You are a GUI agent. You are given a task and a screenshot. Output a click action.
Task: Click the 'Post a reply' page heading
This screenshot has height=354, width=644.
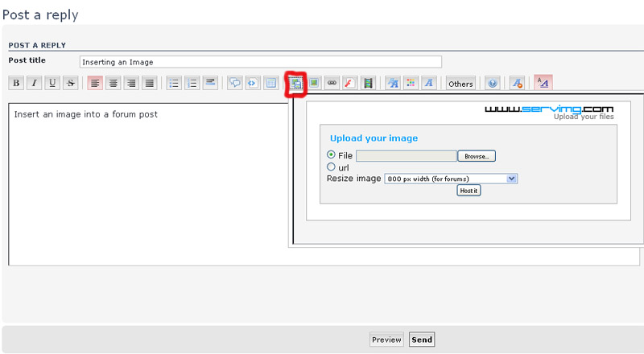(40, 14)
